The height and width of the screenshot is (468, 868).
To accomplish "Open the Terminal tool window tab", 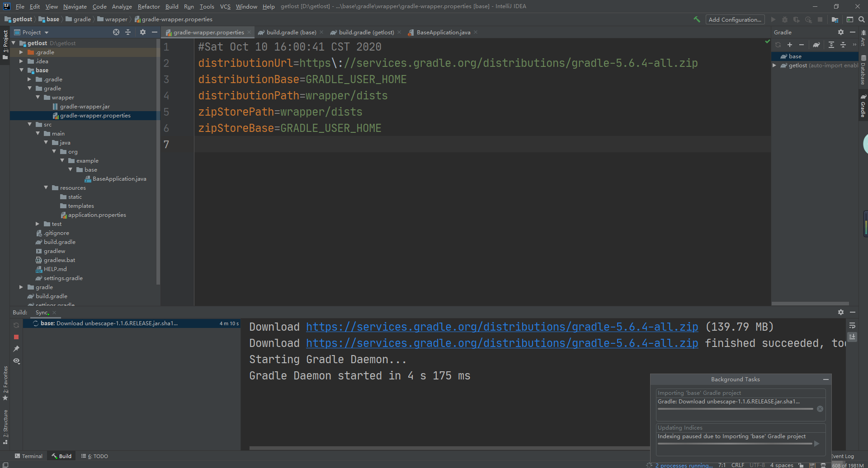I will [28, 456].
